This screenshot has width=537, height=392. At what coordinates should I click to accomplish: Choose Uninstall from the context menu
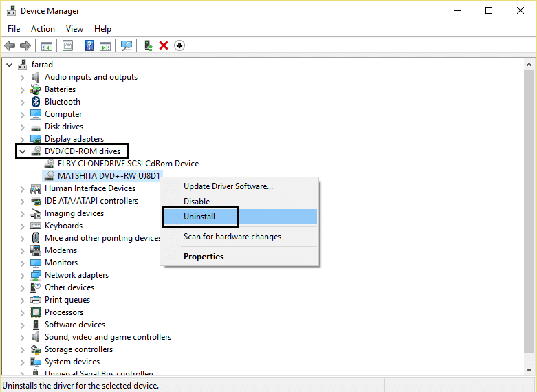(x=199, y=217)
